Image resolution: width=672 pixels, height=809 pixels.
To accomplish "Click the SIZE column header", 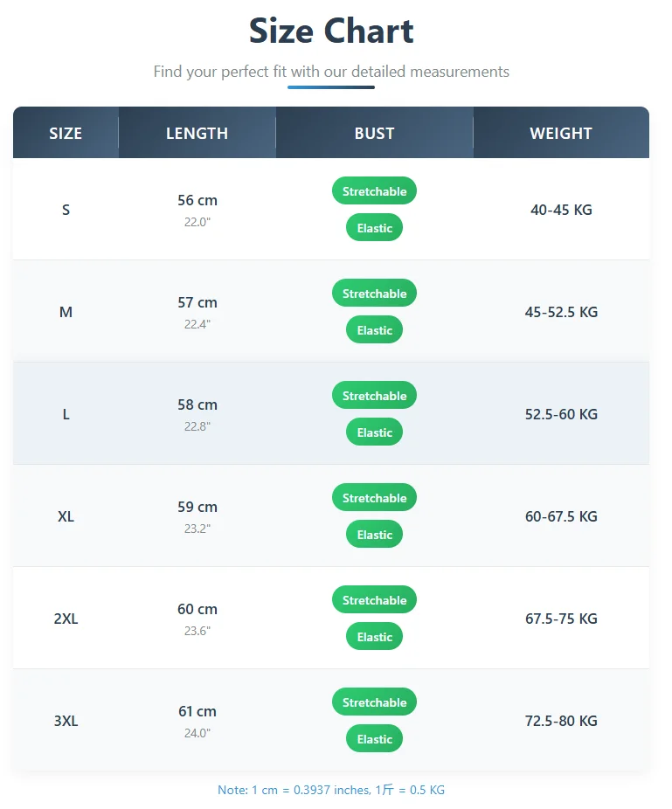I will [66, 134].
